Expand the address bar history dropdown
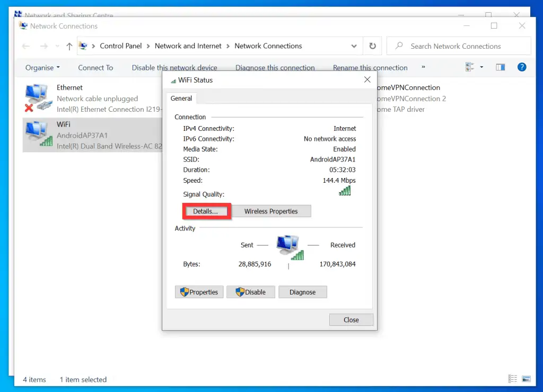The width and height of the screenshot is (543, 392). coord(354,46)
